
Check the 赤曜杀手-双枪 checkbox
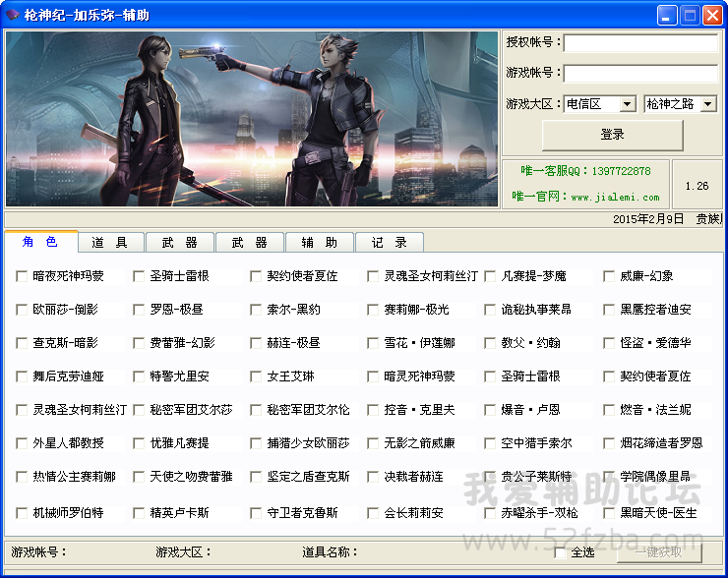[490, 513]
